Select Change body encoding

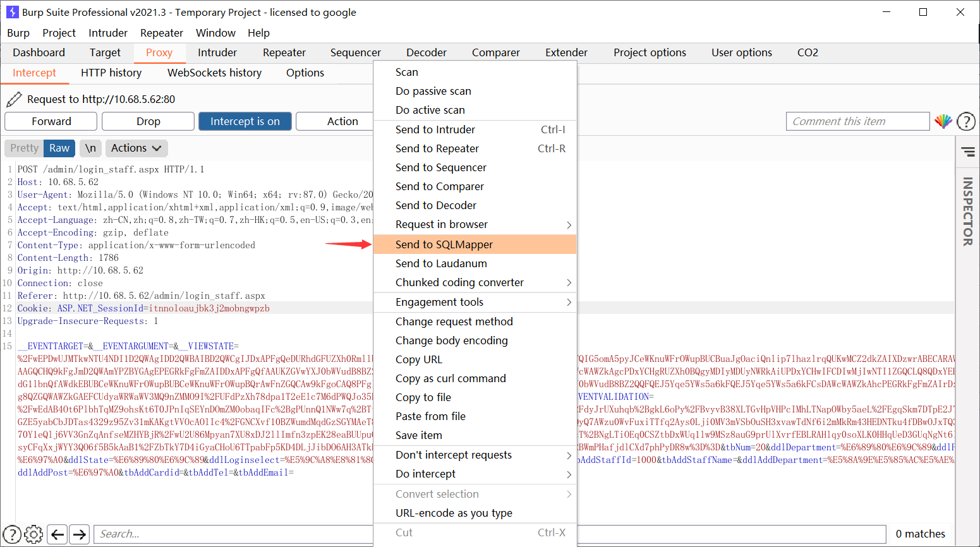click(475, 340)
